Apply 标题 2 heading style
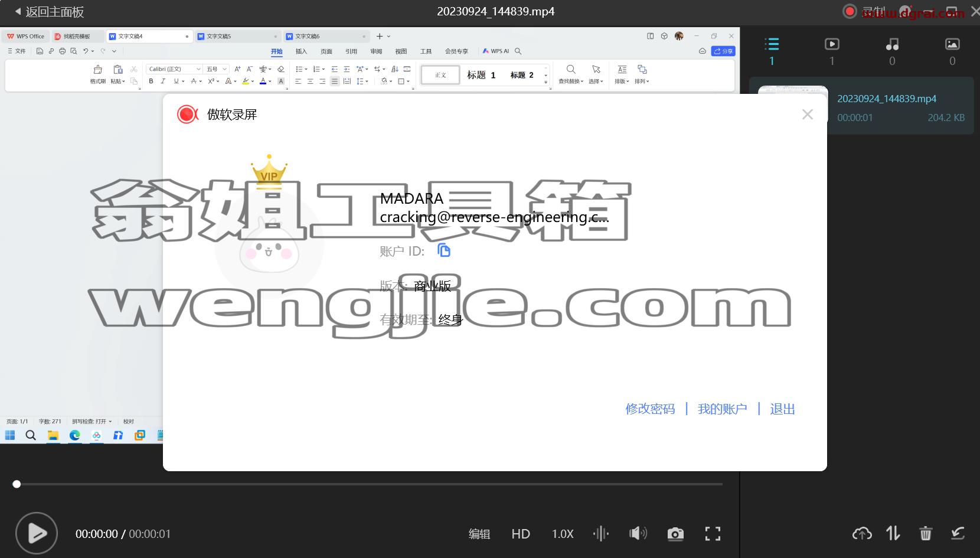Viewport: 980px width, 558px height. (x=522, y=75)
